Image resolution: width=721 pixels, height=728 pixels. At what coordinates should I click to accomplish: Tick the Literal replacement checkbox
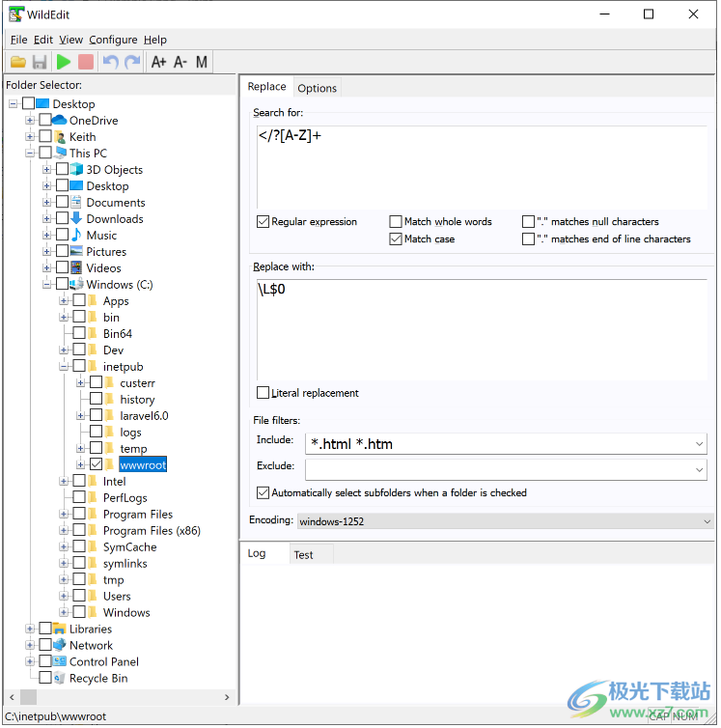263,393
